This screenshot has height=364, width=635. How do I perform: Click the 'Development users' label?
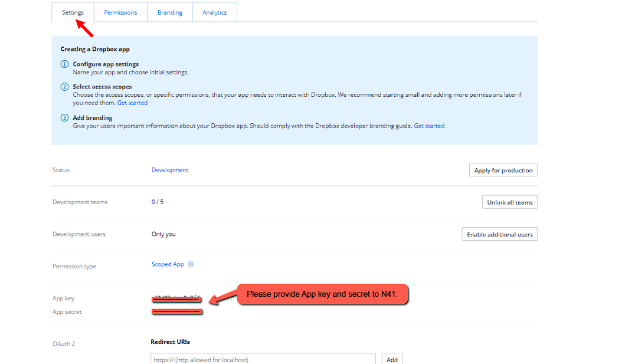[x=79, y=234]
